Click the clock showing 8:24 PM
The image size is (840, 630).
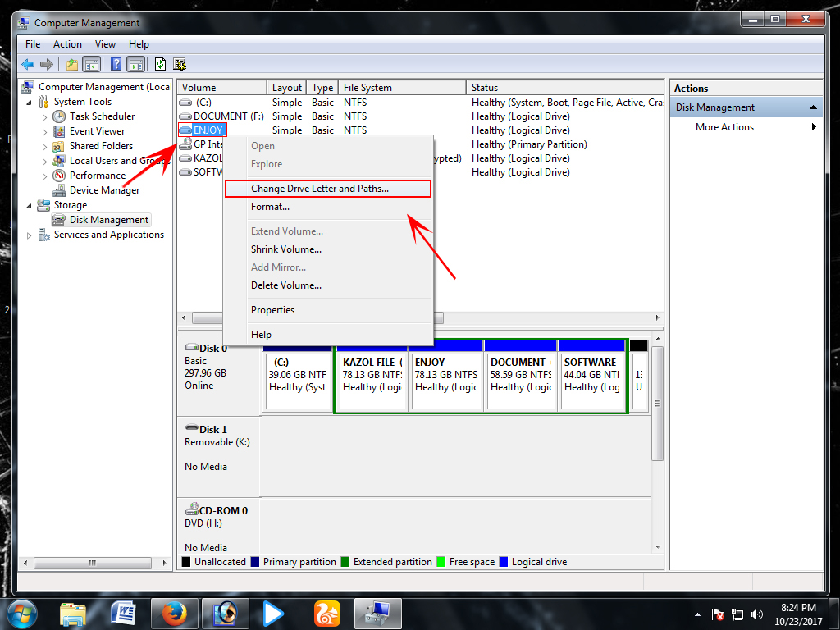point(798,608)
